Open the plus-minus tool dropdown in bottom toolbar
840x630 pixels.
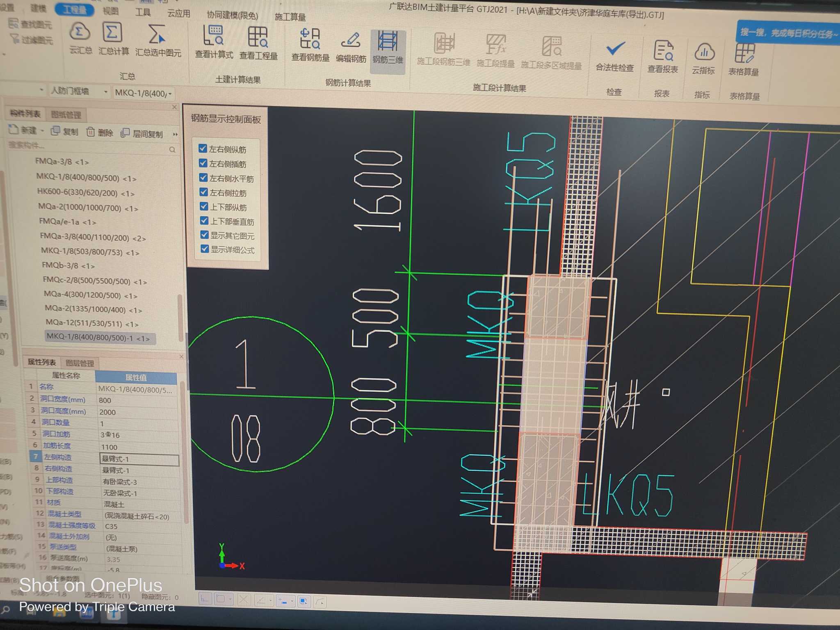click(292, 601)
